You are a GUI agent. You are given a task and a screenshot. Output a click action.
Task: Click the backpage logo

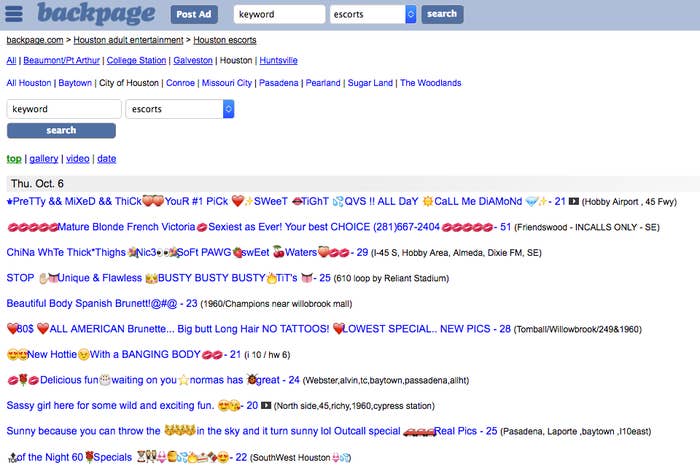[96, 14]
